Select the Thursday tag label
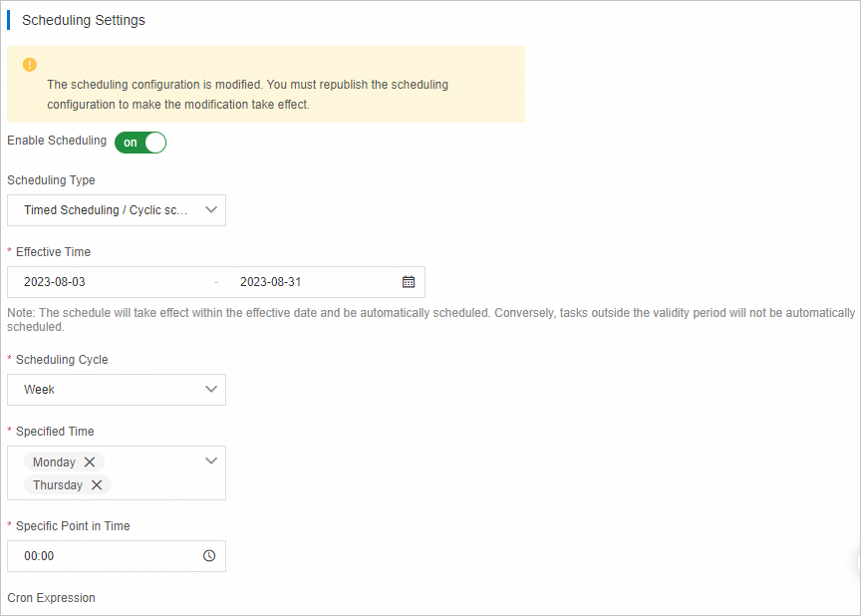The image size is (861, 616). click(58, 485)
